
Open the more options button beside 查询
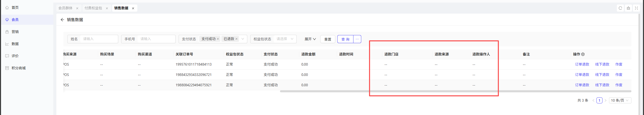click(x=357, y=39)
